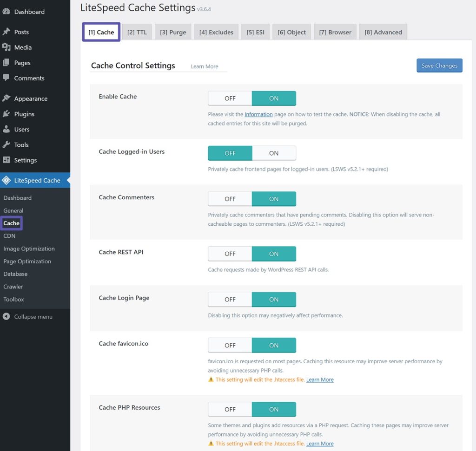
Task: Click the Settings sliders icon
Action: [6, 160]
